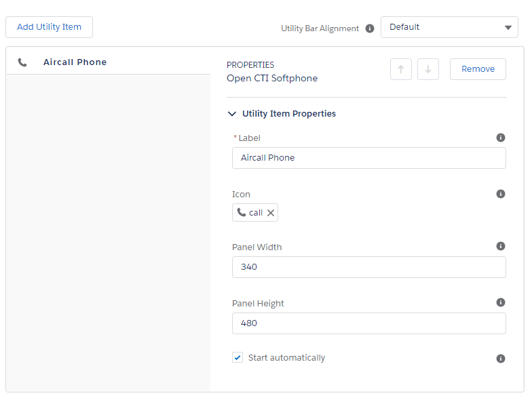
Task: Show info tooltip for the Icon field
Action: click(x=501, y=194)
